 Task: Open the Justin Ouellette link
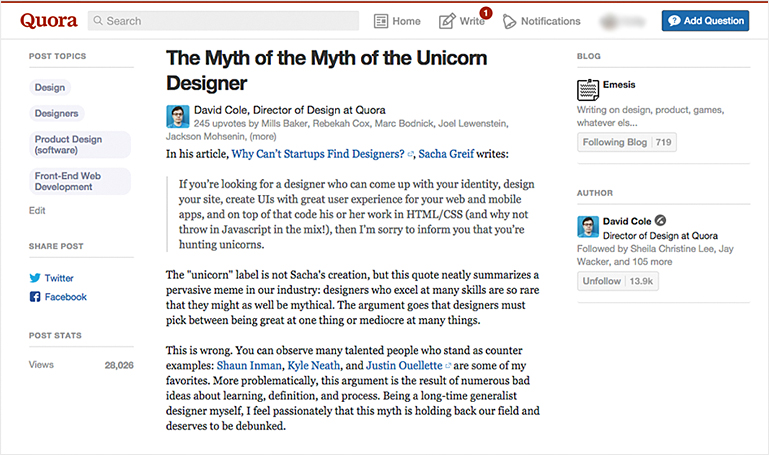(x=404, y=366)
